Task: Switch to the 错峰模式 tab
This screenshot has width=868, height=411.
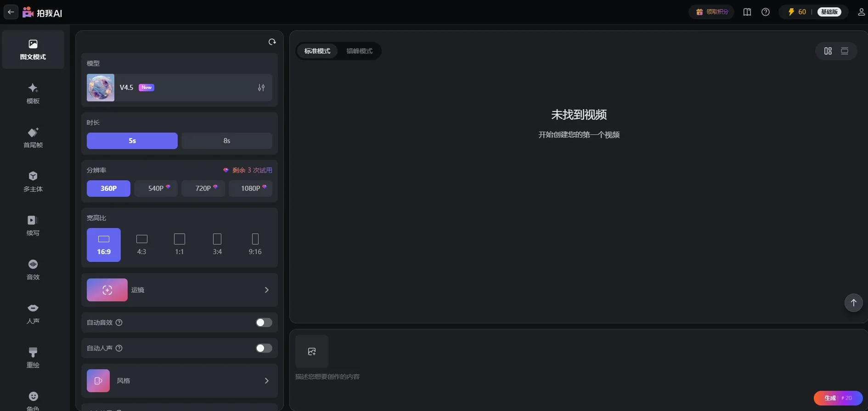Action: (x=359, y=51)
